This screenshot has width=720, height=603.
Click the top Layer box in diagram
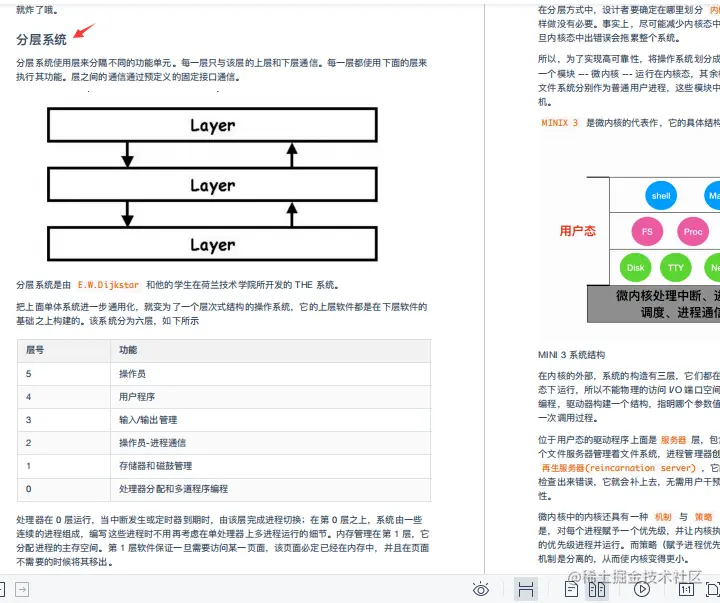click(212, 125)
